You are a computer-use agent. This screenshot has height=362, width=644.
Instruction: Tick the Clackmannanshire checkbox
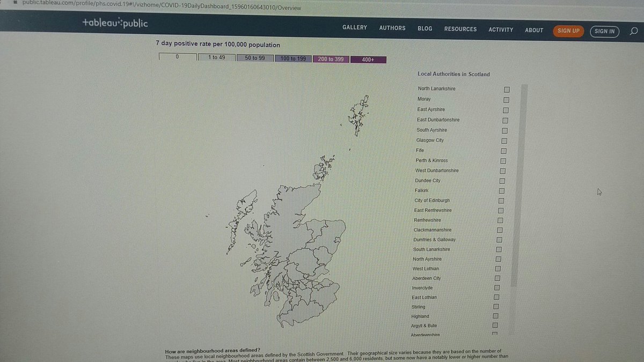click(x=499, y=230)
